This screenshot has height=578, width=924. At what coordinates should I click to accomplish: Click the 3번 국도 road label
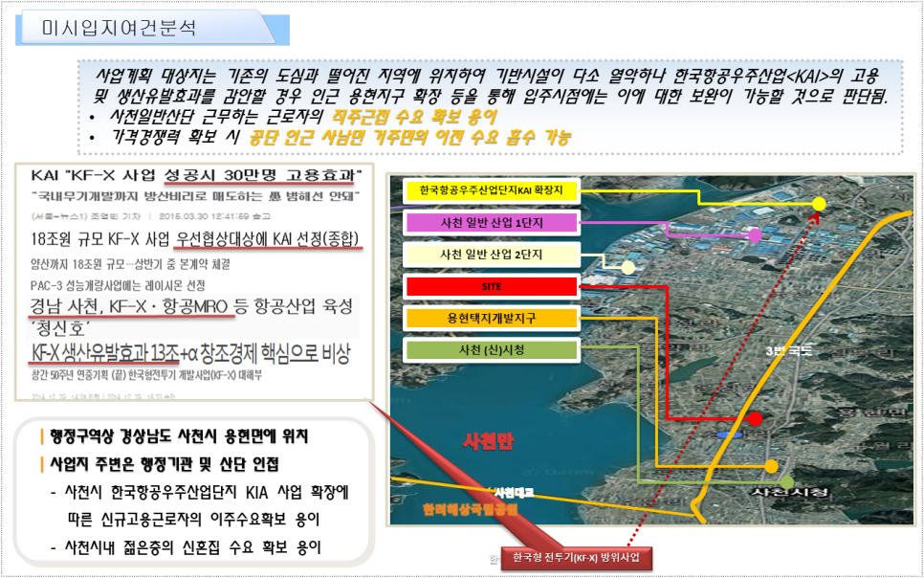point(788,351)
